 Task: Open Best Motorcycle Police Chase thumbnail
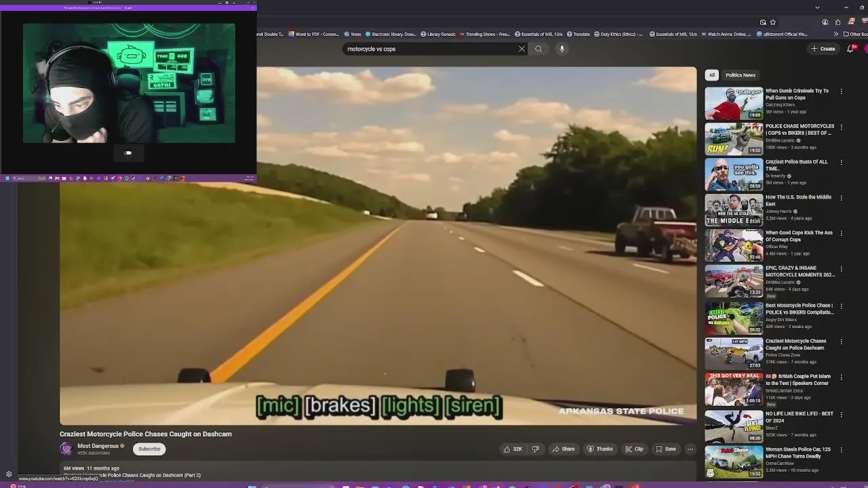click(733, 318)
